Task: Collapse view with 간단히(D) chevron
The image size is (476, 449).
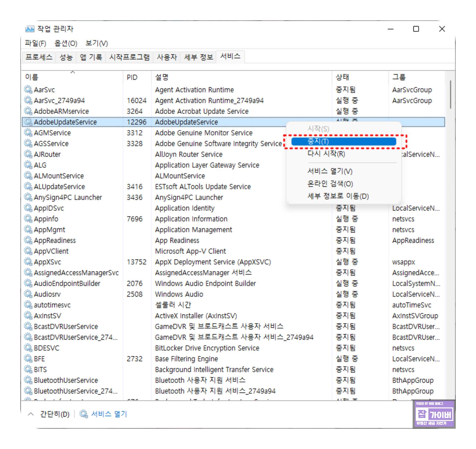Action: 31,414
